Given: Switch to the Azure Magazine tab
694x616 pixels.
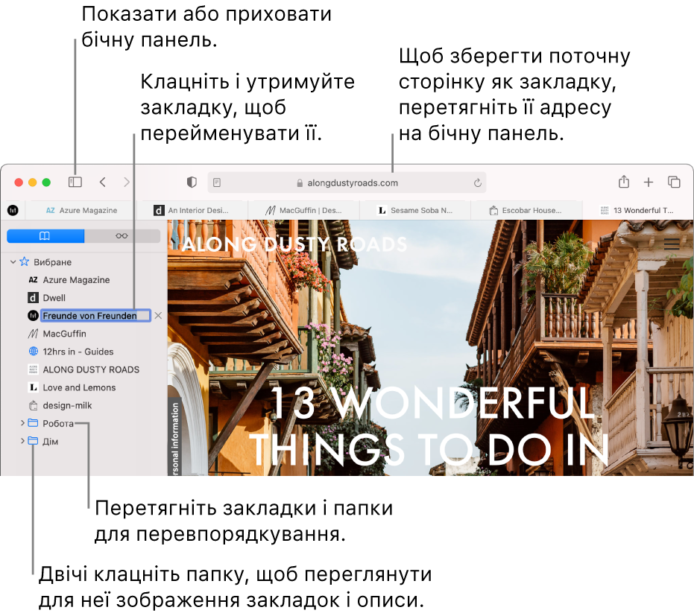Looking at the screenshot, I should pyautogui.click(x=81, y=211).
